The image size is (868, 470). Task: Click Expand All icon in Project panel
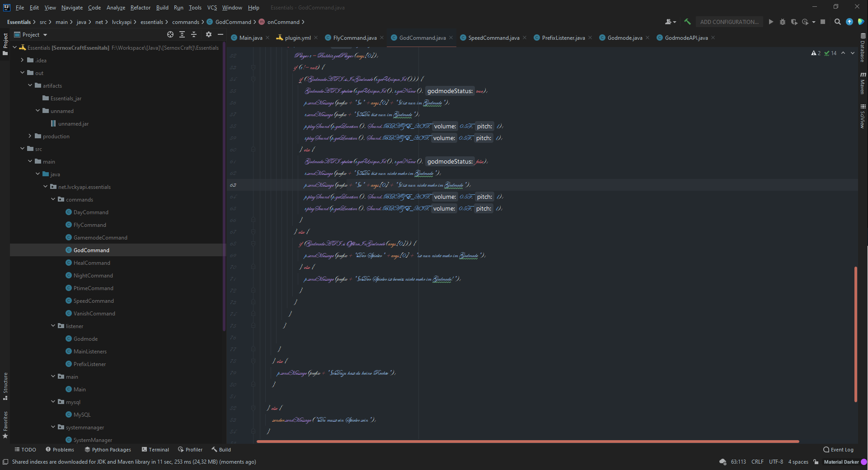point(182,34)
